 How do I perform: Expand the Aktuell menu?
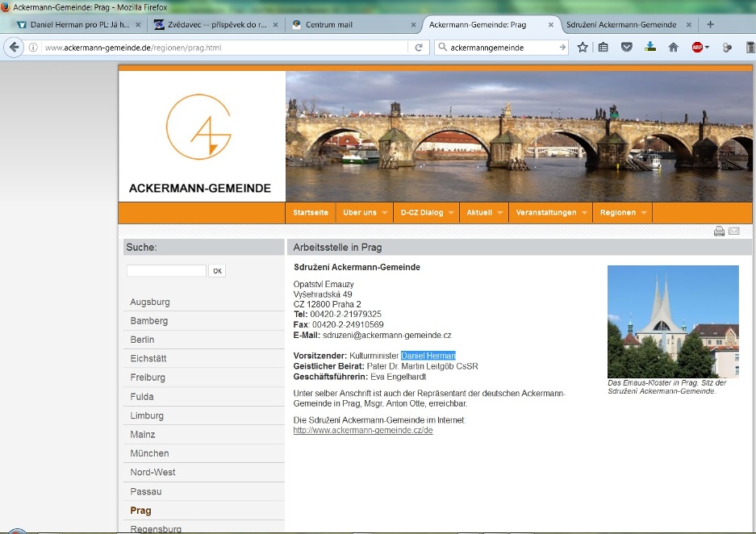pyautogui.click(x=484, y=212)
